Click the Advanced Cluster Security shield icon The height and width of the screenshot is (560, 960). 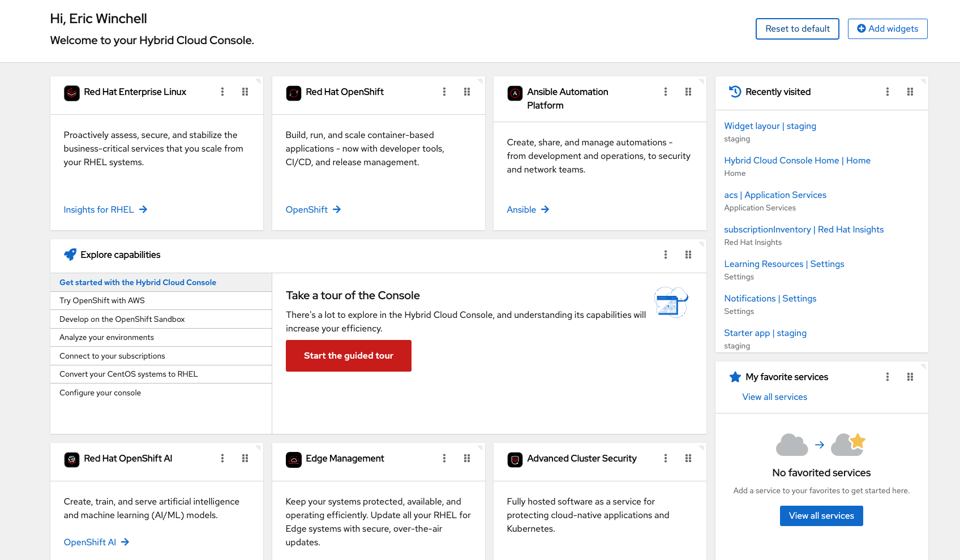pyautogui.click(x=515, y=459)
